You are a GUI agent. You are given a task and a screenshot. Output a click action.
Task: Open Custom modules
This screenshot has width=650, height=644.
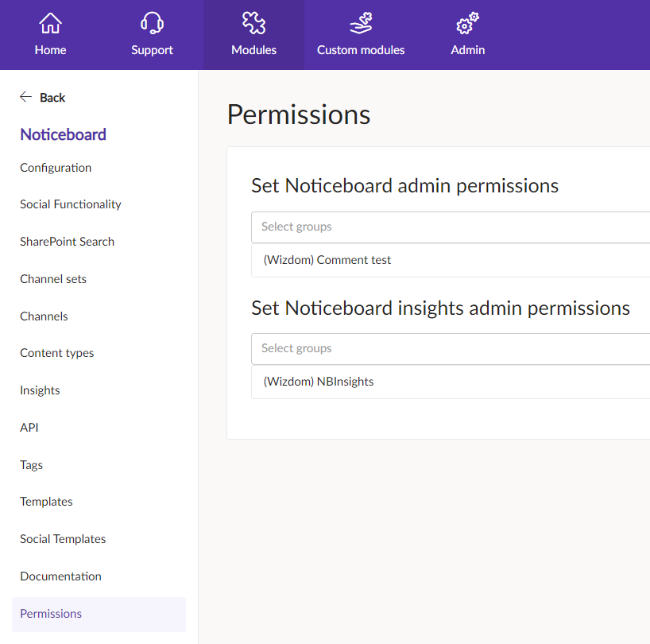[360, 35]
